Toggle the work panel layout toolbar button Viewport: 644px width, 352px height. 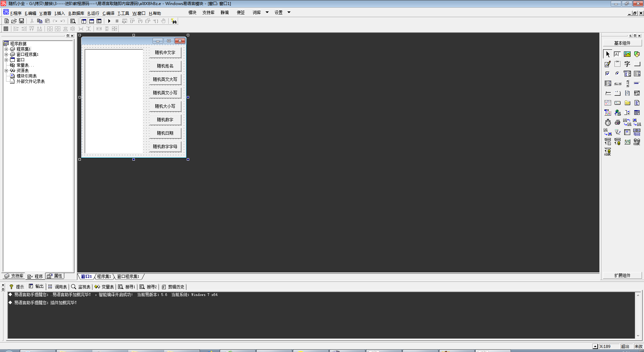[x=84, y=21]
